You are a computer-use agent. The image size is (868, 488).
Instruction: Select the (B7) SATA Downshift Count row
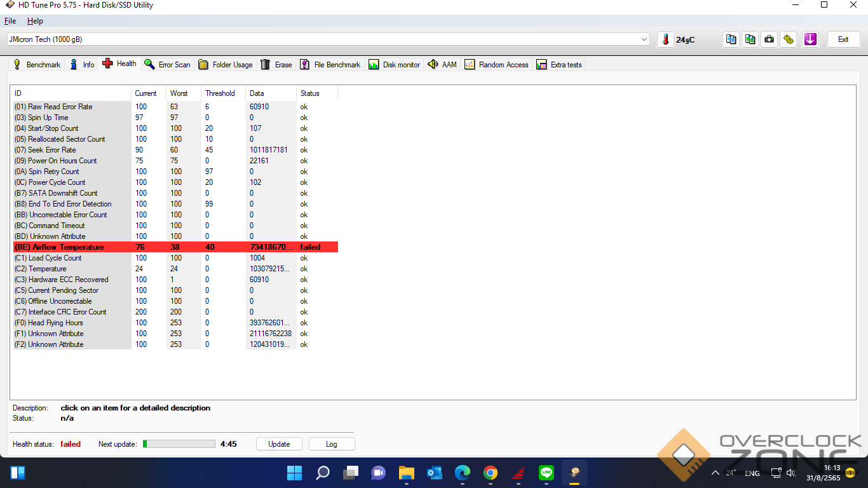(x=175, y=193)
